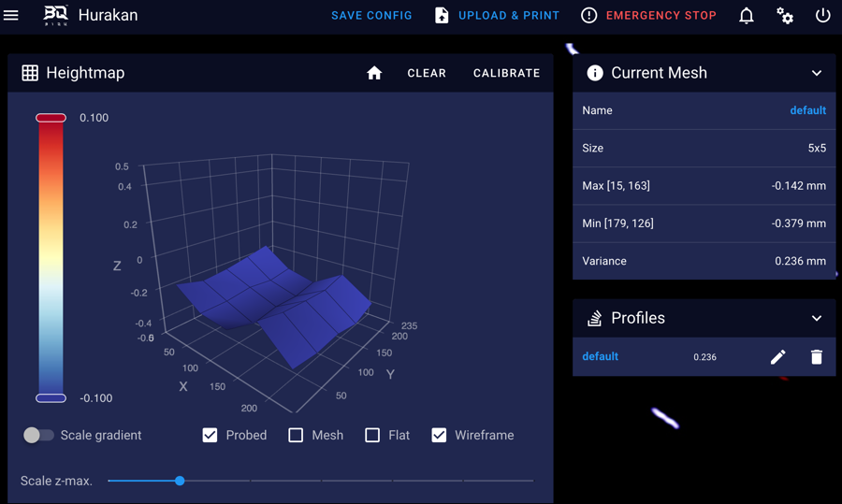Click UPLOAD & PRINT in top bar
842x504 pixels.
pos(497,16)
